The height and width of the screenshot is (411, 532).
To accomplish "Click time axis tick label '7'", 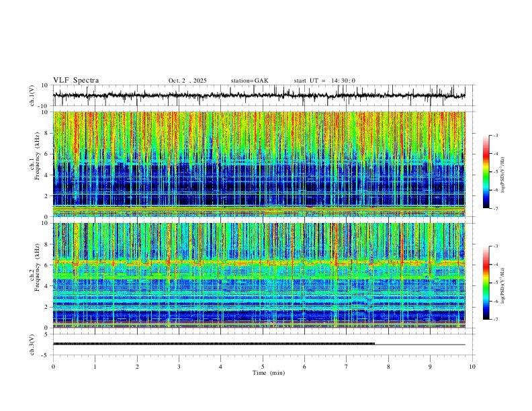I will 347,367.
